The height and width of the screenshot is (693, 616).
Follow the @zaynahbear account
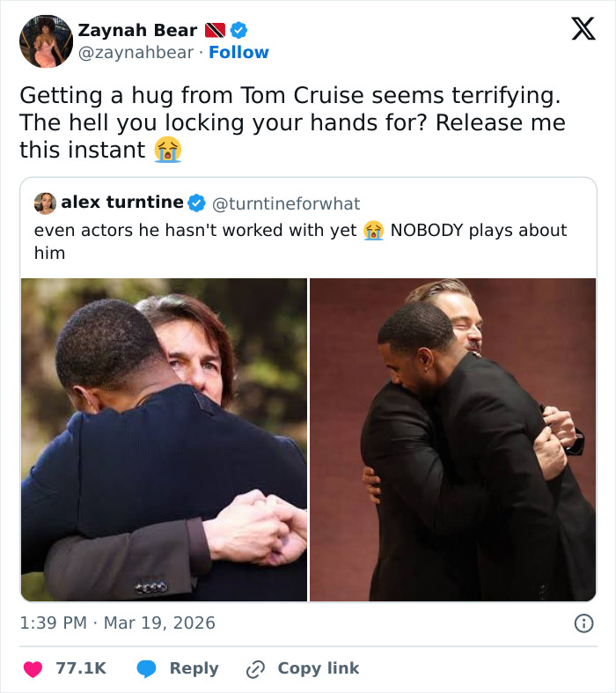238,53
